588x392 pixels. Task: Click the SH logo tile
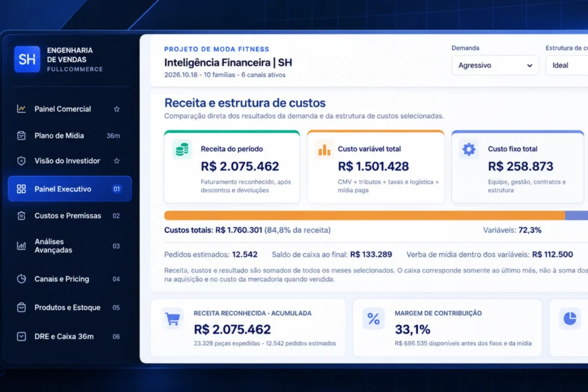pos(27,59)
